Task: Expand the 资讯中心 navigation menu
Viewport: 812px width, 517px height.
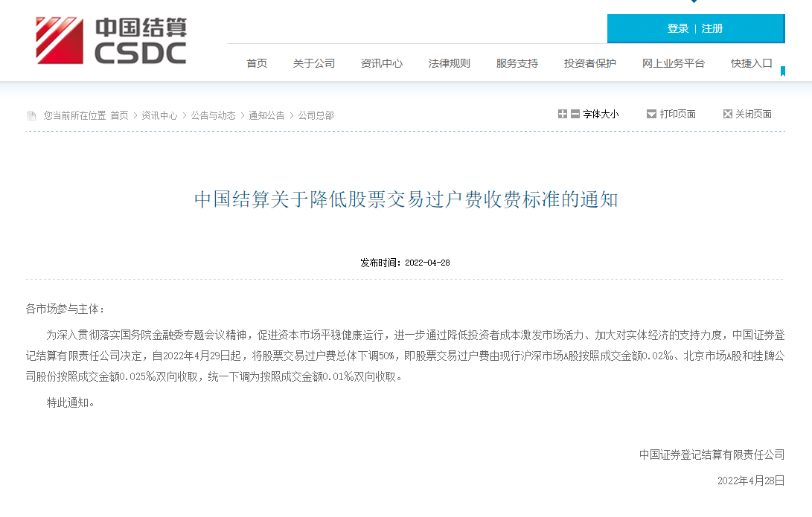Action: pyautogui.click(x=382, y=63)
